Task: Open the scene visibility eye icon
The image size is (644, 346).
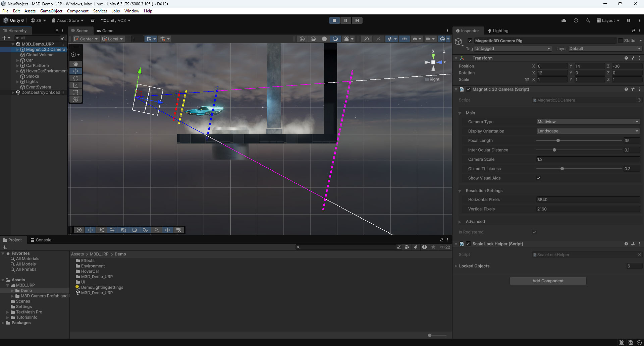Action: click(x=405, y=39)
